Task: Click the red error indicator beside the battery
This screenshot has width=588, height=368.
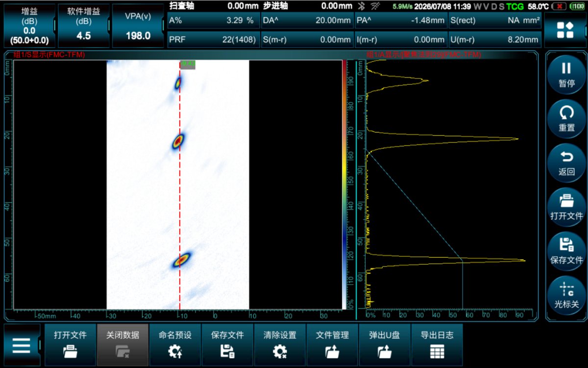Action: (x=559, y=7)
